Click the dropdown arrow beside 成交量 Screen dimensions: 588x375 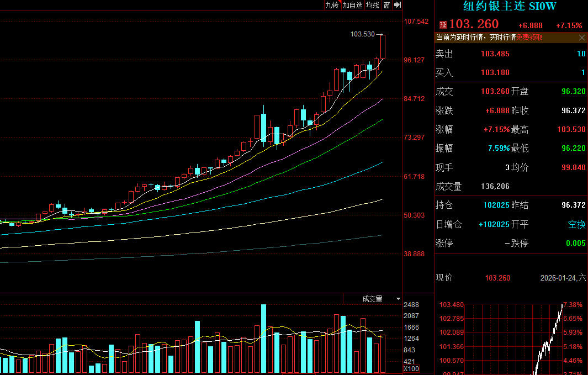398,299
